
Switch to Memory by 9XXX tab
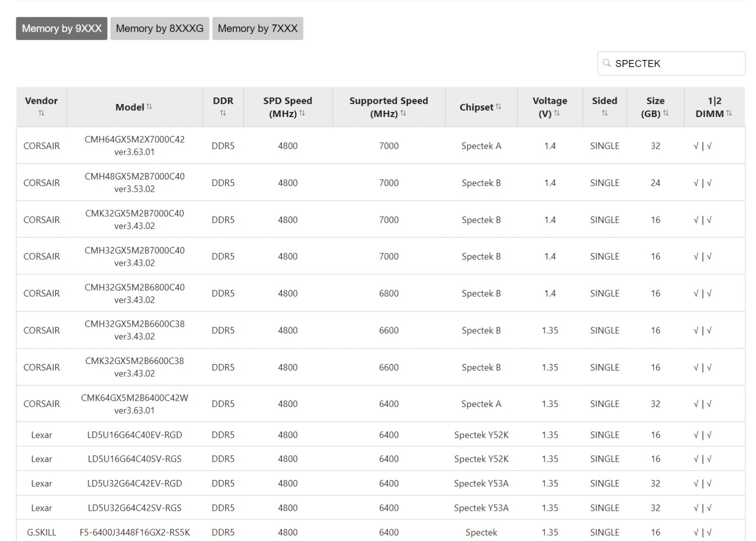coord(61,29)
